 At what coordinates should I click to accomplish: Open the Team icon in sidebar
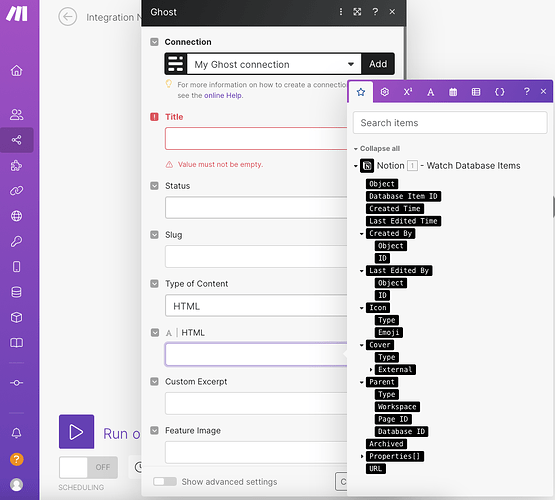click(17, 114)
